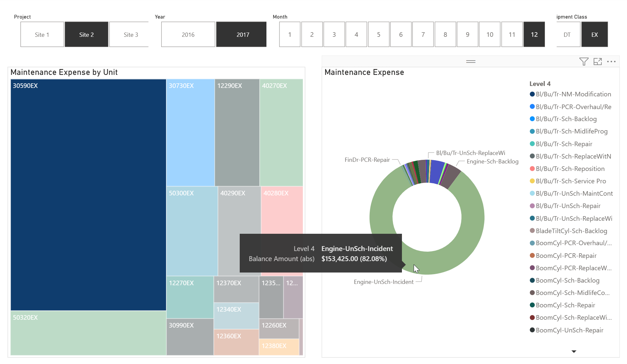Open More options ellipsis menu
Viewport: 627px width, 364px height.
(x=611, y=62)
